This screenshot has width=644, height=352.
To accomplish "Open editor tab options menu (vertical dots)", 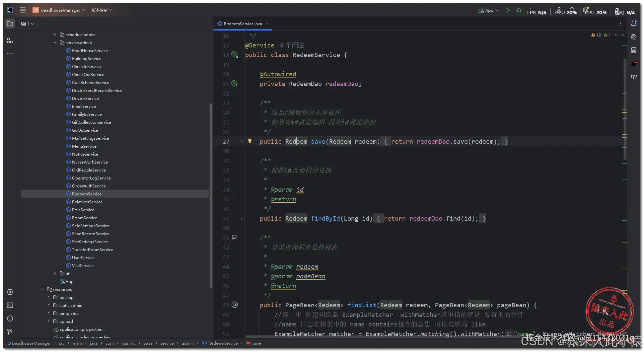I will point(620,24).
